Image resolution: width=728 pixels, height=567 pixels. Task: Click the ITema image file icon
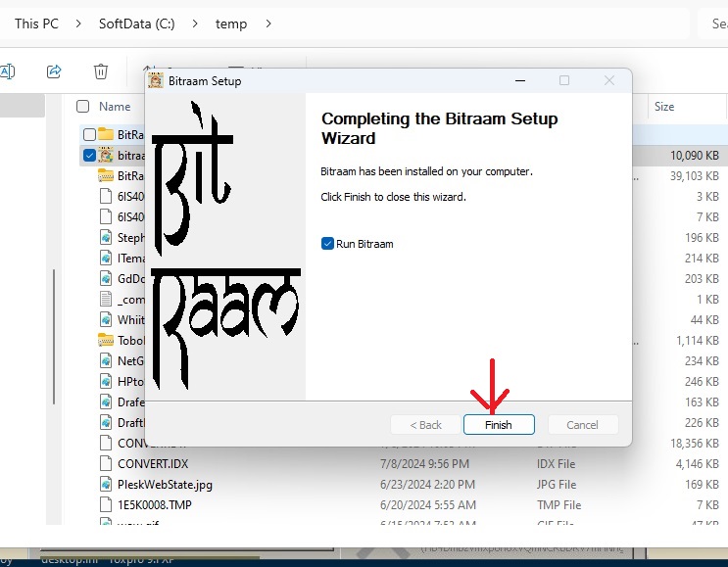point(106,258)
